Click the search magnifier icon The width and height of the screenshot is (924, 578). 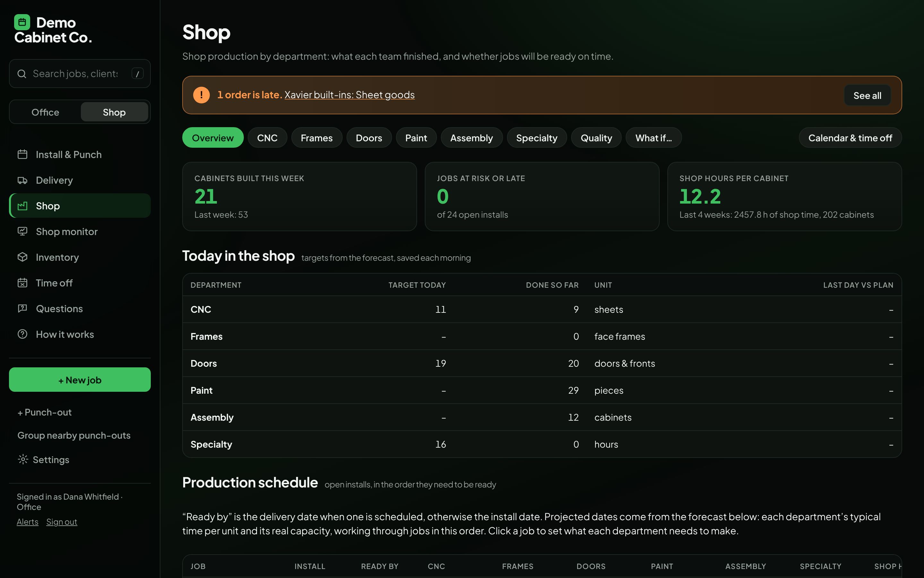[22, 74]
